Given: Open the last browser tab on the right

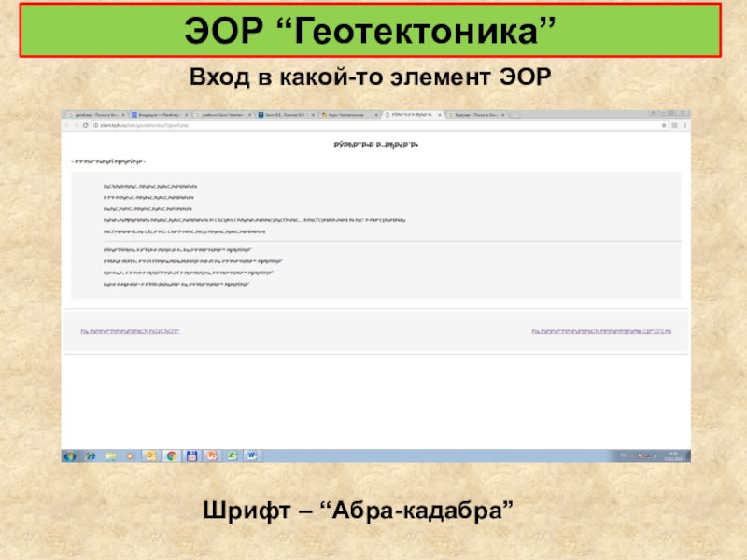Looking at the screenshot, I should tap(473, 115).
